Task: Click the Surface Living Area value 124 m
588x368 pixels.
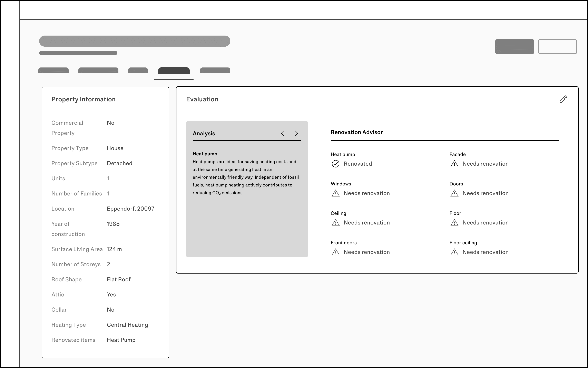Action: (115, 249)
